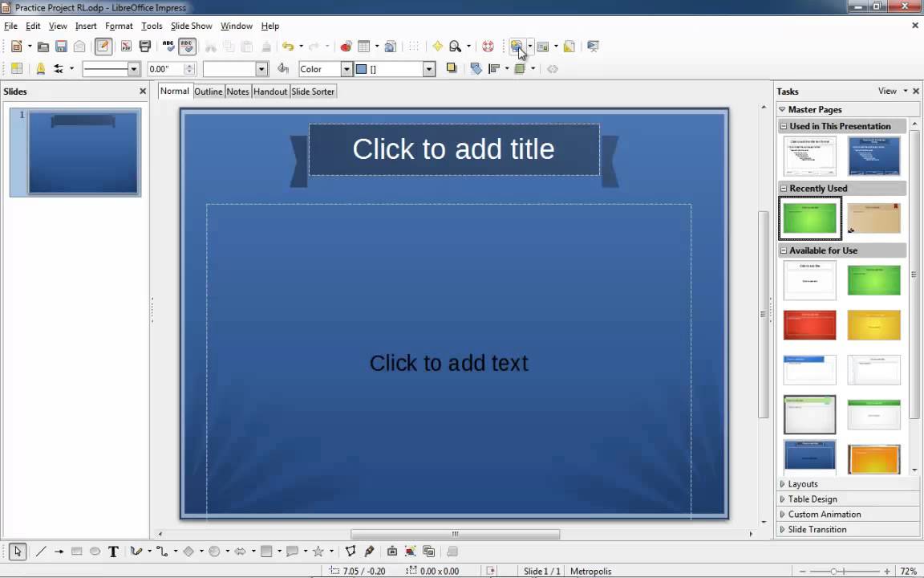
Task: Open the fill color list dropdown
Action: 428,69
